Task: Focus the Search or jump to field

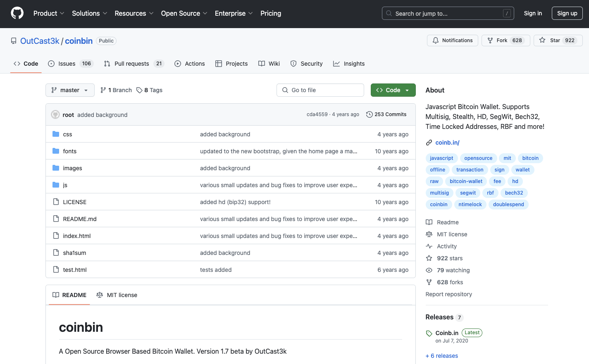Action: [x=448, y=13]
